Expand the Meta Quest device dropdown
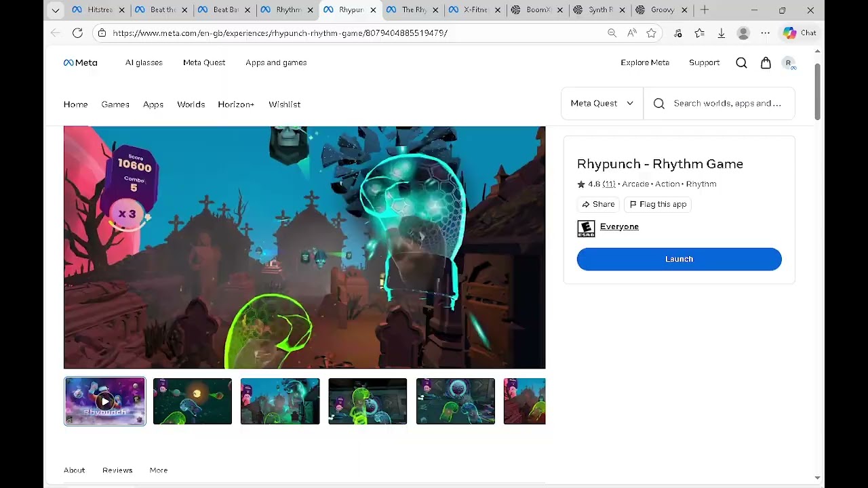This screenshot has width=868, height=488. pos(602,104)
